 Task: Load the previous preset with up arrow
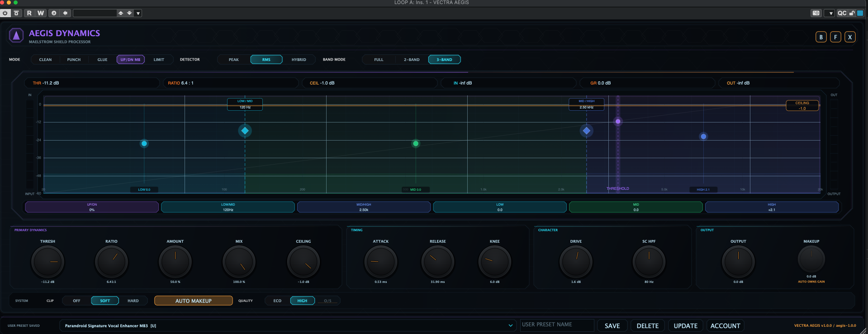(x=121, y=13)
